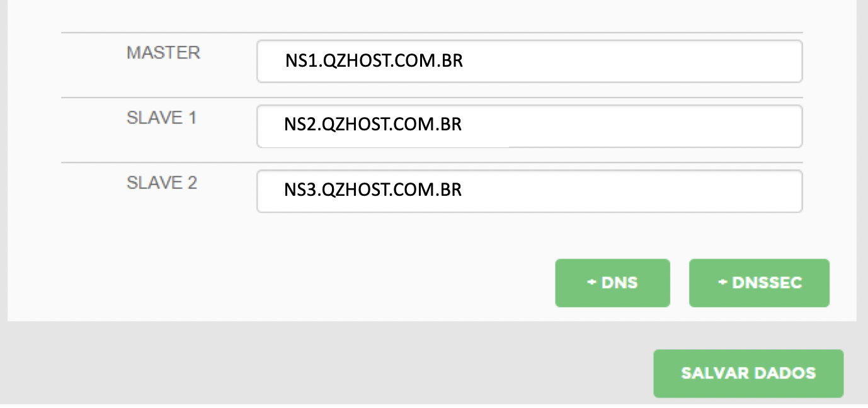
Task: Click the SLAVE 1 field label
Action: pos(161,118)
